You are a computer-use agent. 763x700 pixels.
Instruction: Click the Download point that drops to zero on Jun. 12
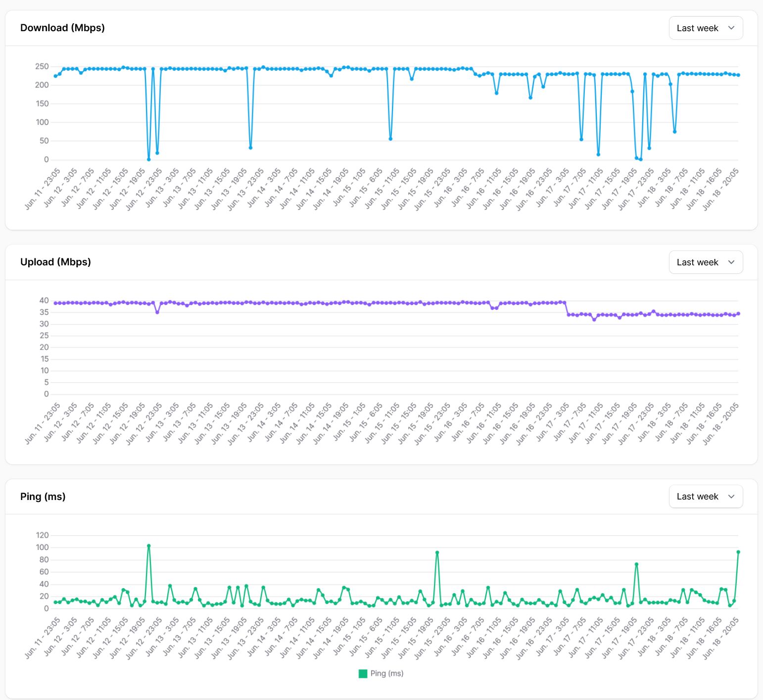[148, 159]
